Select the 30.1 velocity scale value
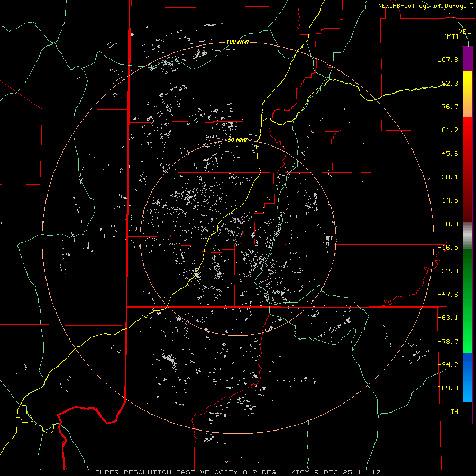The image size is (476, 476). 450,177
